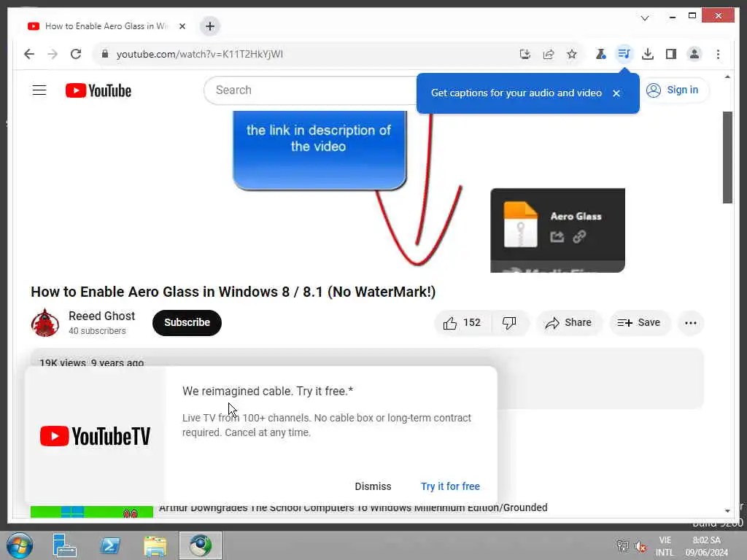Like the video with 152 likes
The width and height of the screenshot is (747, 560).
pos(462,323)
